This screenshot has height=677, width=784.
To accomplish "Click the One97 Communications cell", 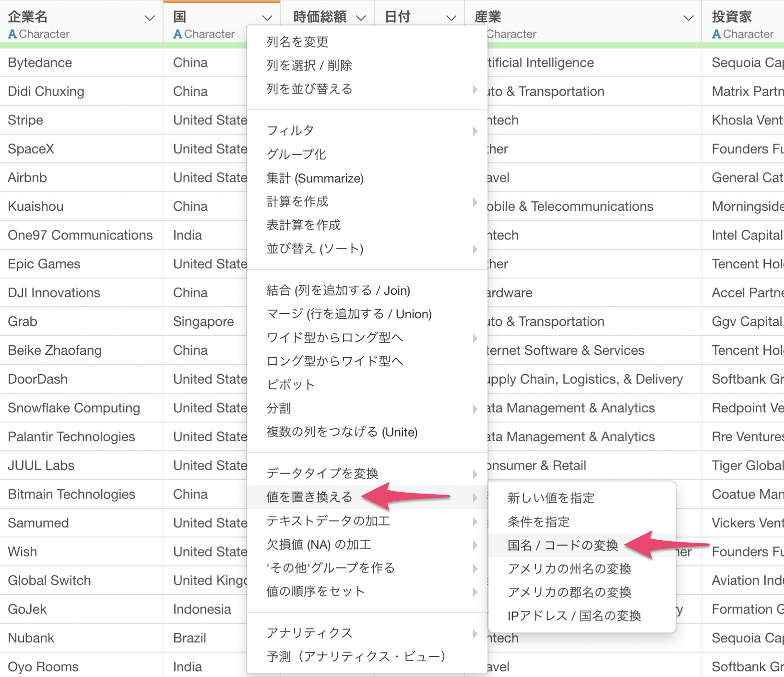I will pos(82,235).
